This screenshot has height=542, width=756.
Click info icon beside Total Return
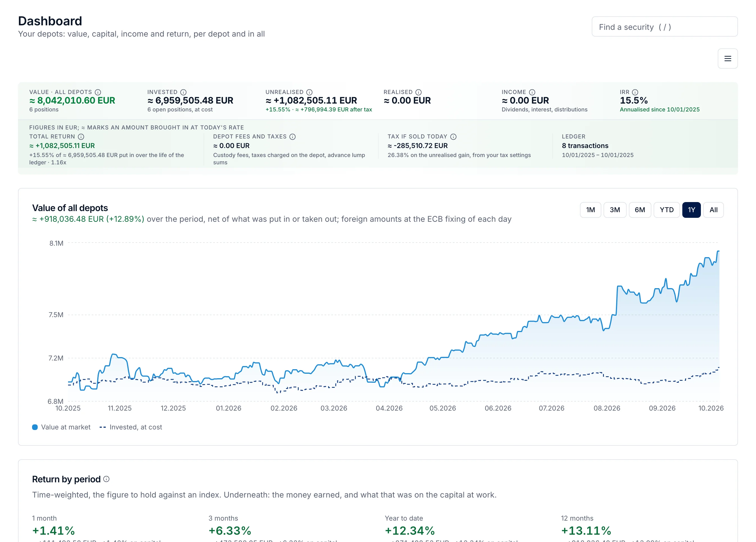click(81, 136)
